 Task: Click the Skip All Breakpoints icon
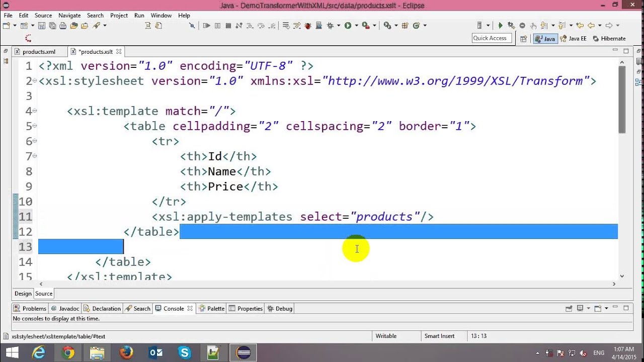pos(192,25)
